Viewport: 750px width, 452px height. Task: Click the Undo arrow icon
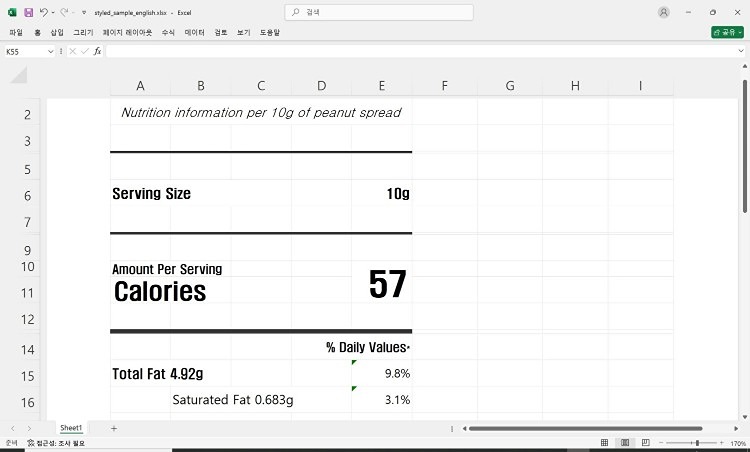43,12
